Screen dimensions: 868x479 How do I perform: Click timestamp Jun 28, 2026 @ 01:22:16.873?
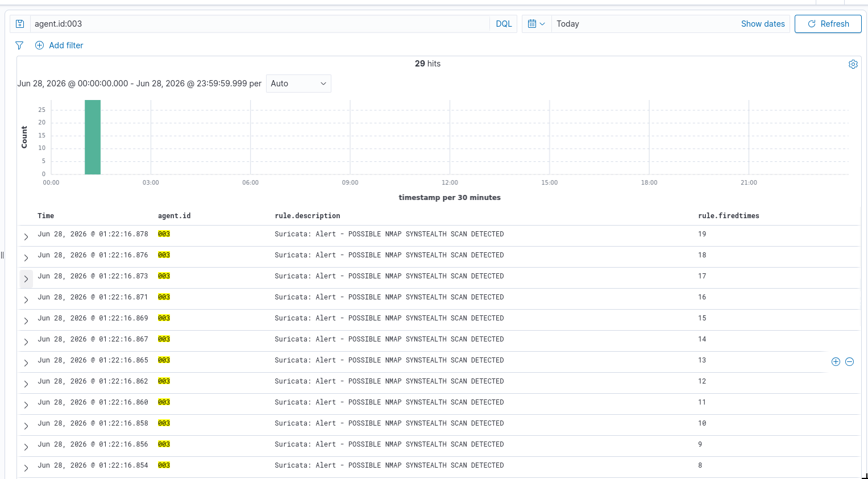[93, 276]
